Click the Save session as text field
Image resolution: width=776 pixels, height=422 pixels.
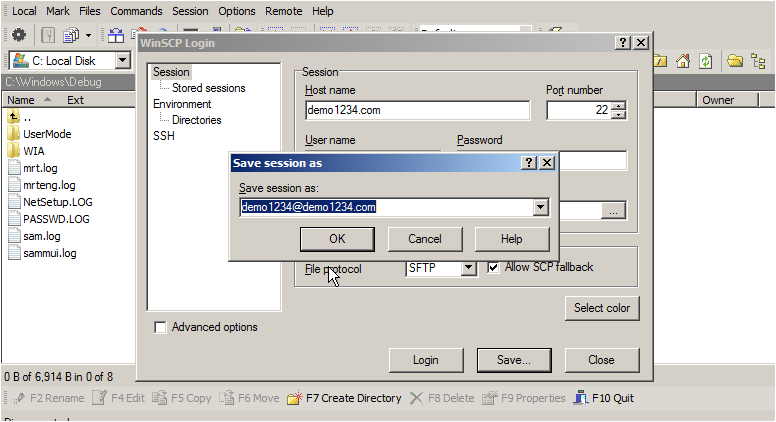(x=387, y=207)
